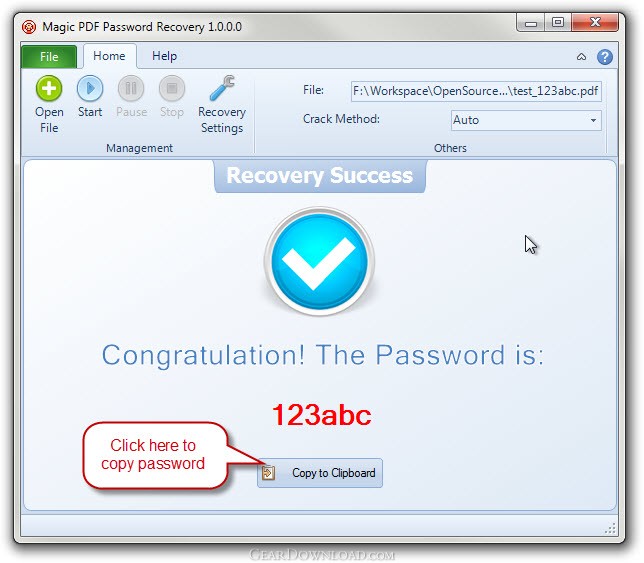The width and height of the screenshot is (644, 563).
Task: Click the File path input field
Action: pos(476,91)
